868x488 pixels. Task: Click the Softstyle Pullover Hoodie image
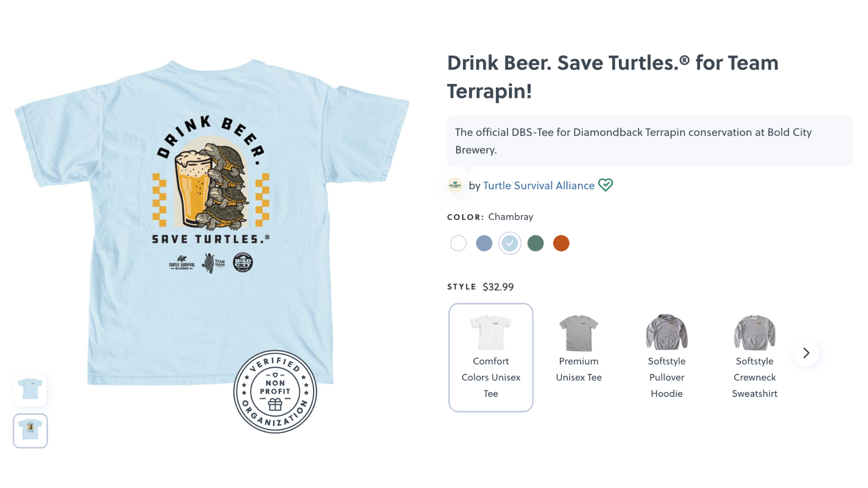pyautogui.click(x=666, y=333)
